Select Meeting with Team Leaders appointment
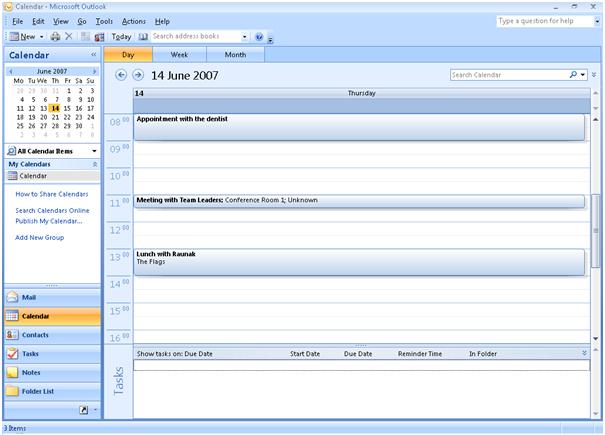 point(359,201)
